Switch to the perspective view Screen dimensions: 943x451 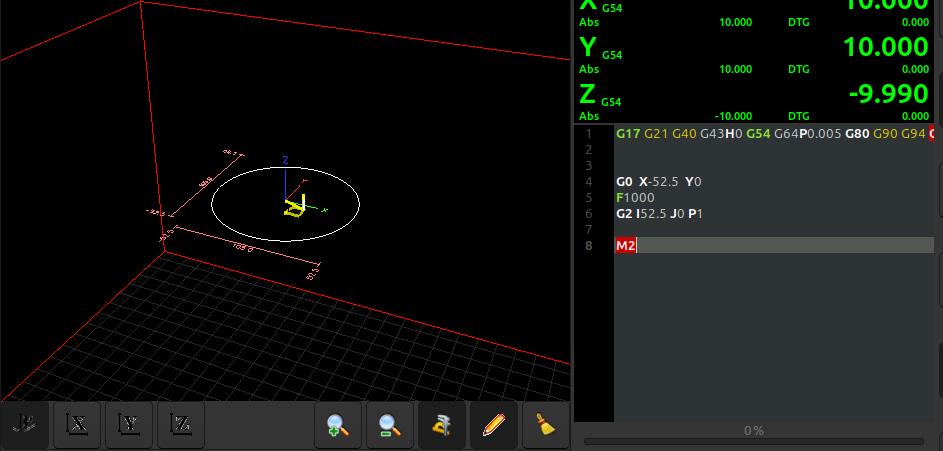[x=25, y=425]
